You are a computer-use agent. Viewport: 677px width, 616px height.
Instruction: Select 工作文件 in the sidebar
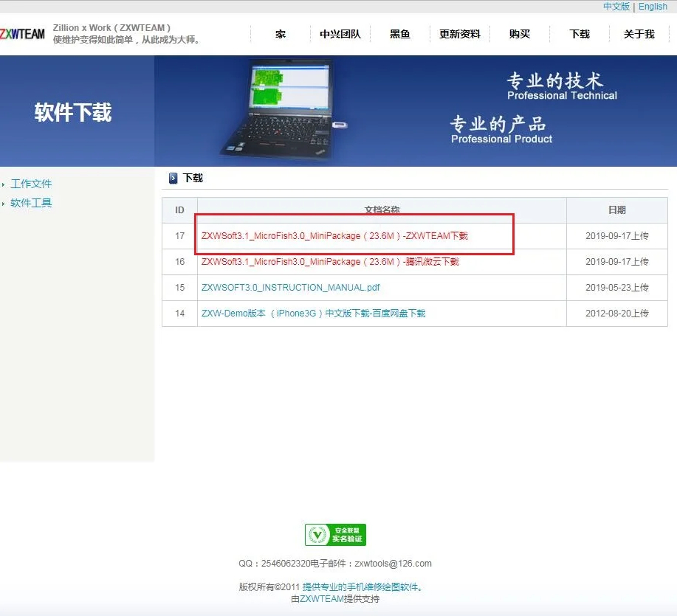pos(31,184)
